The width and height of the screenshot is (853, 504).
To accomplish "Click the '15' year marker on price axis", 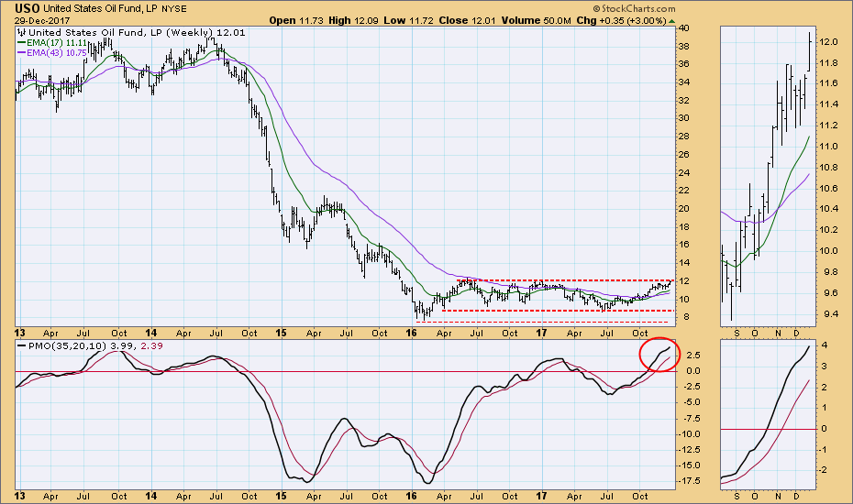I will [x=281, y=331].
